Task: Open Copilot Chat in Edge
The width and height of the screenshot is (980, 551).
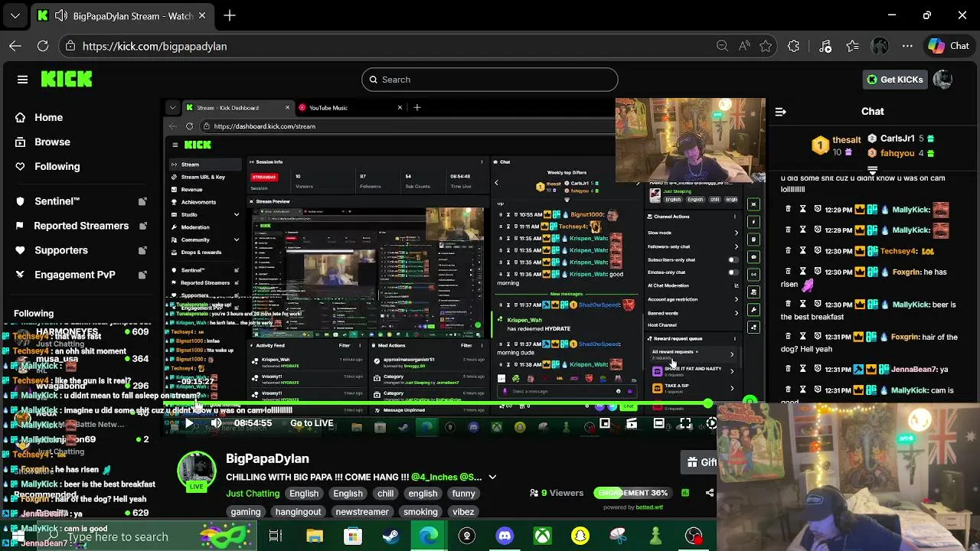Action: point(949,46)
